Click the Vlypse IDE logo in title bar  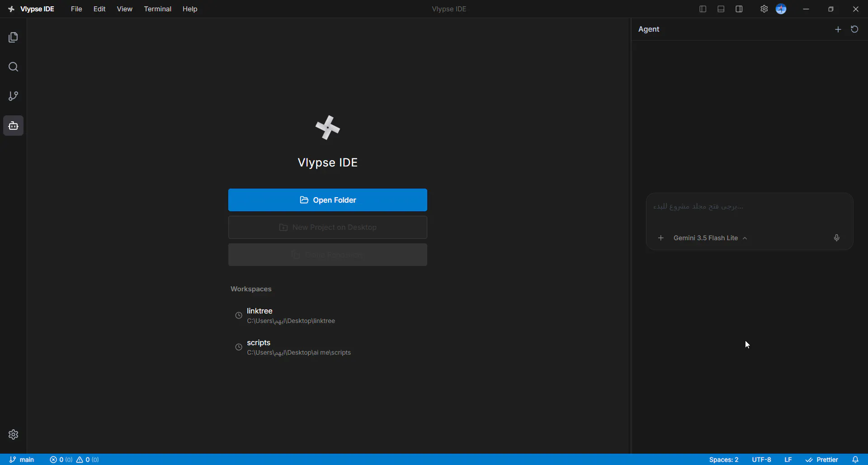[x=11, y=9]
